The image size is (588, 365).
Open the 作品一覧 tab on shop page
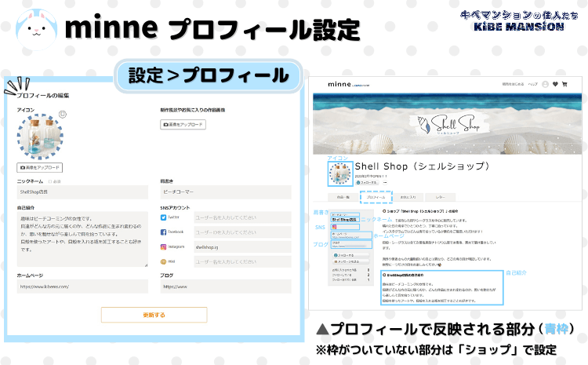point(343,197)
